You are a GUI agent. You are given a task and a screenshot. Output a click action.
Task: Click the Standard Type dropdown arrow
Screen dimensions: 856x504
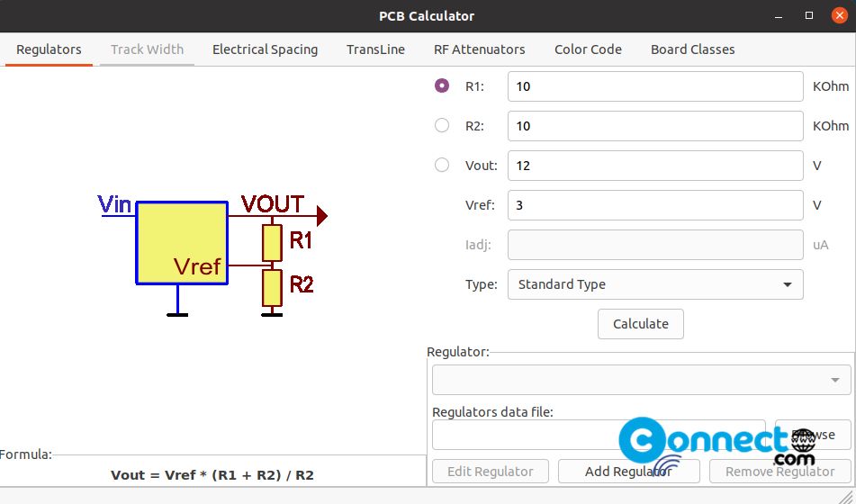tap(788, 284)
